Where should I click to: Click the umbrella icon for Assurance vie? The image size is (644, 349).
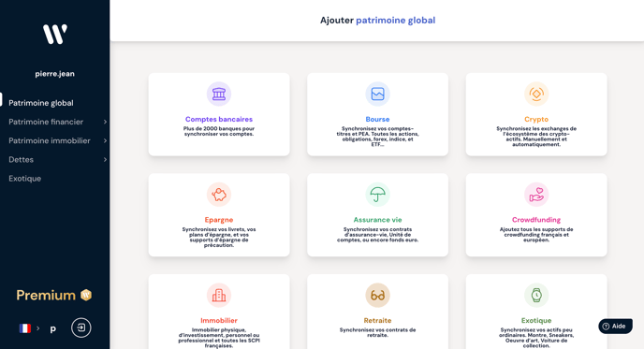coord(377,195)
